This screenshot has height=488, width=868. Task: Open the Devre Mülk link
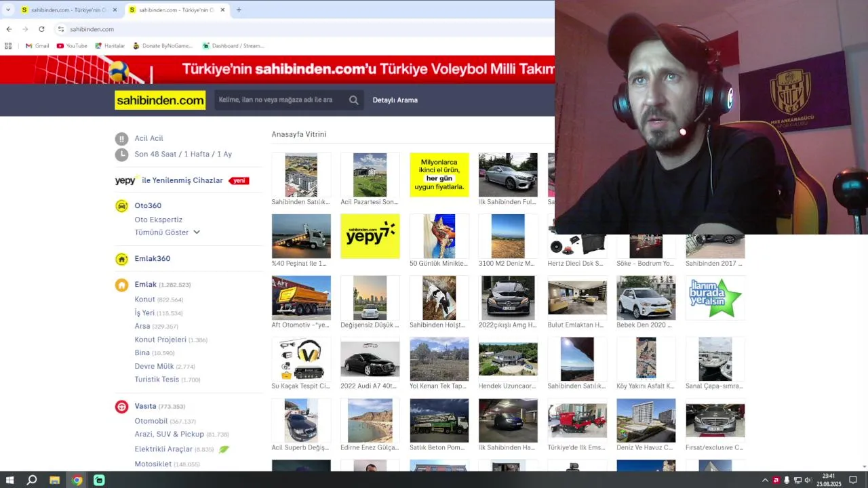154,367
